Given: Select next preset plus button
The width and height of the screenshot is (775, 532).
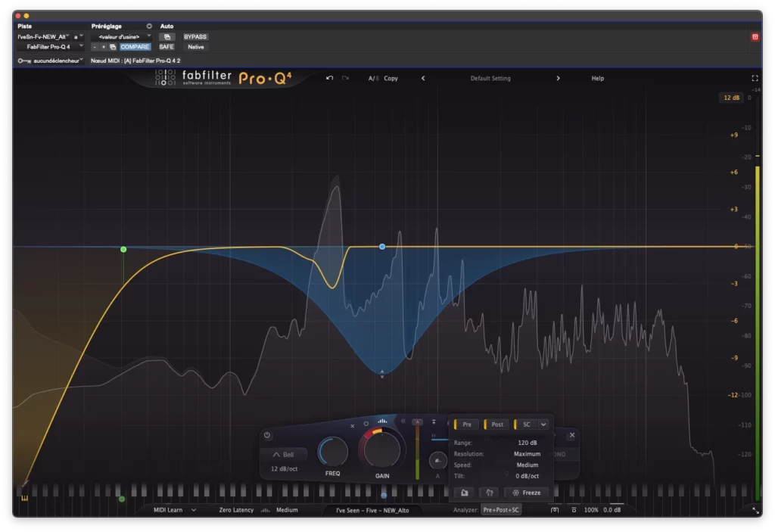Looking at the screenshot, I should pos(103,47).
